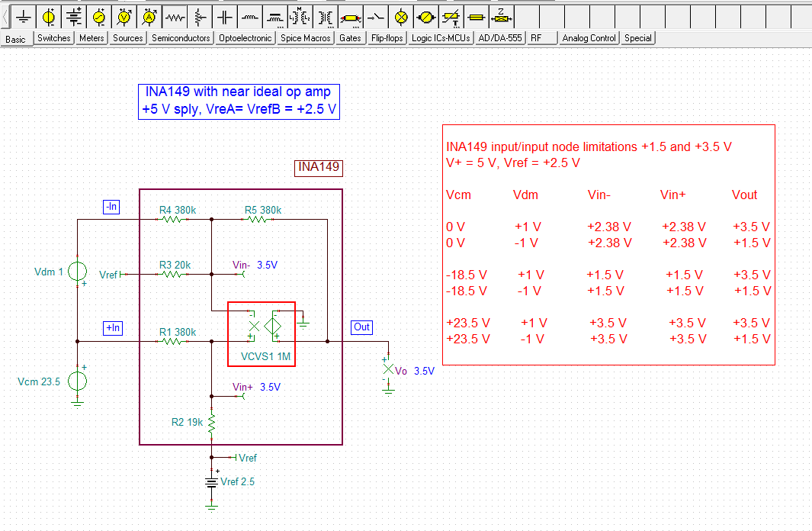812x531 pixels.
Task: Open the Meters tab
Action: coord(91,38)
